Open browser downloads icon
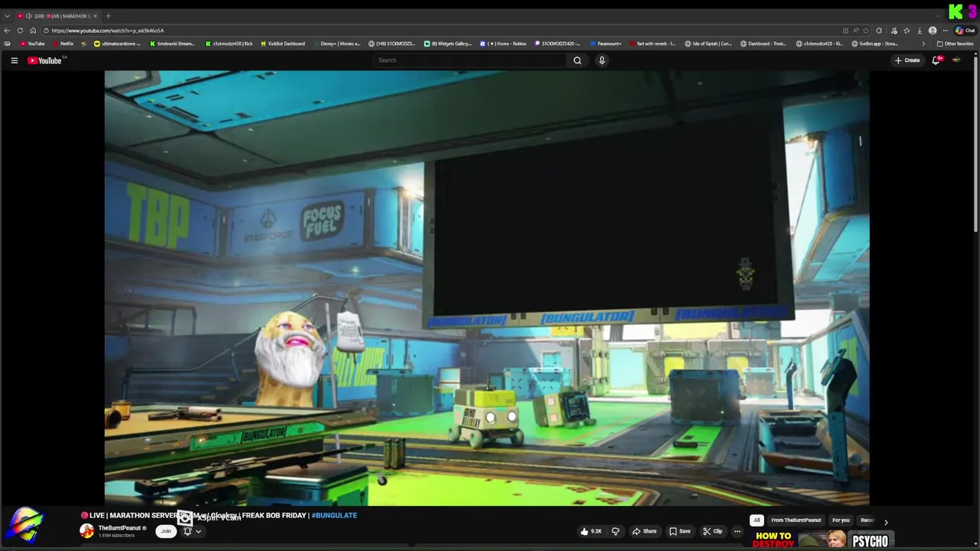Screen dimensions: 980x551 (920, 31)
